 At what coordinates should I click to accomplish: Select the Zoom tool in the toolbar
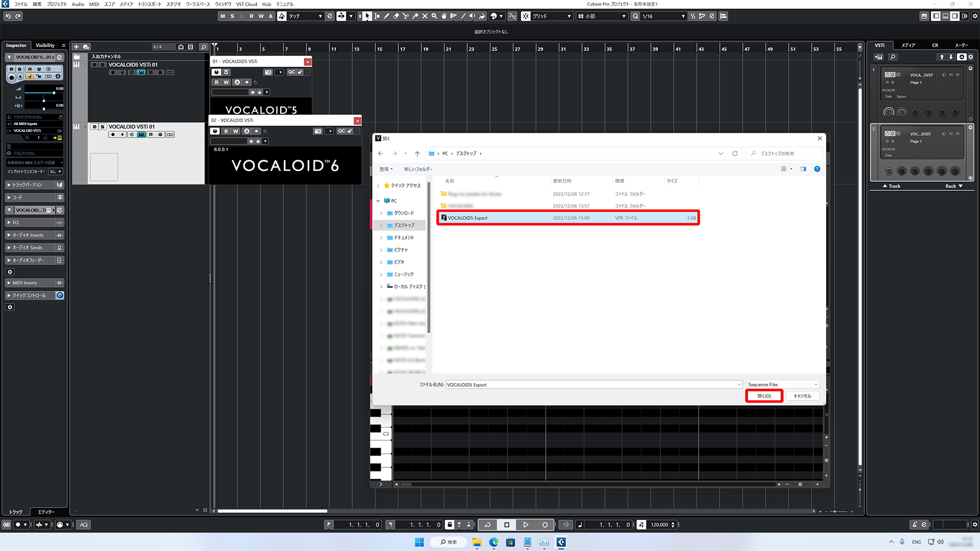pyautogui.click(x=434, y=16)
